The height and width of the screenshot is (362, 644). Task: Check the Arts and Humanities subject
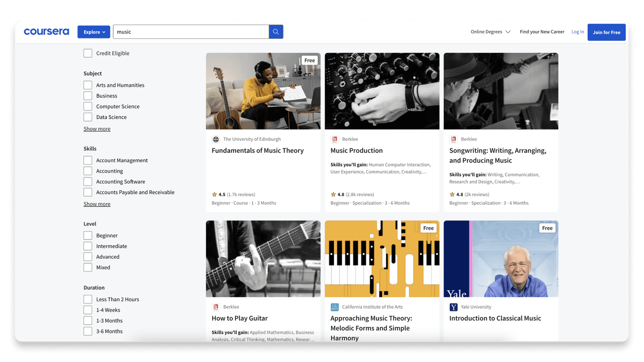[x=88, y=85]
